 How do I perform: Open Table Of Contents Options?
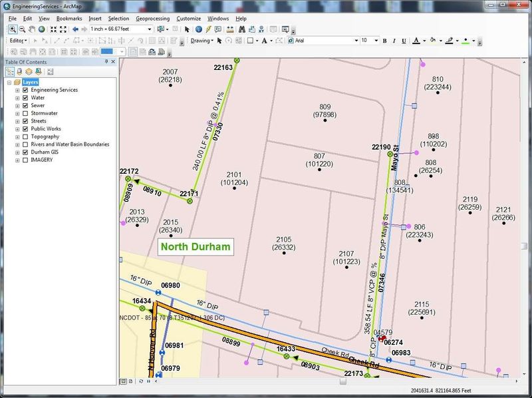click(51, 72)
